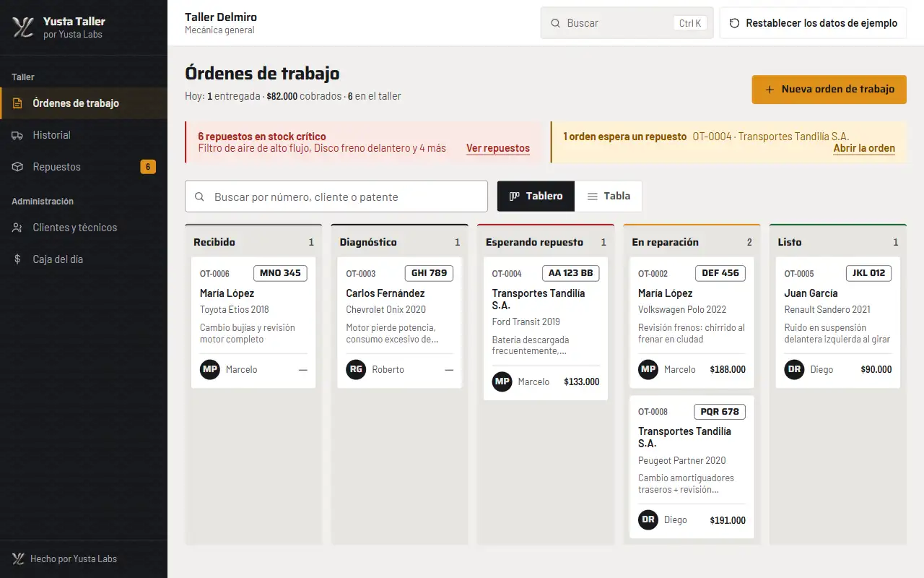Click the magnifier icon in top Buscar
The height and width of the screenshot is (578, 924).
[556, 23]
